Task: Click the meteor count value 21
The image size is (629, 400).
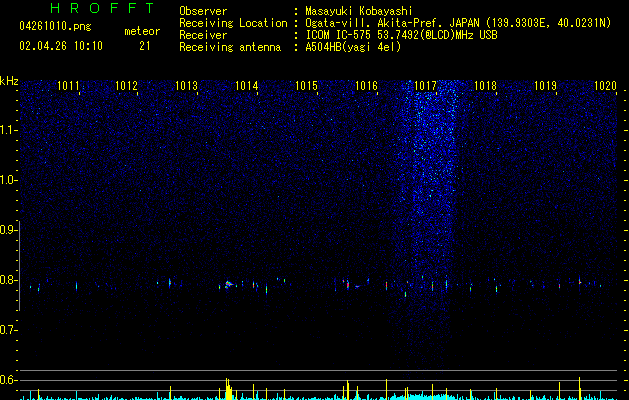Action: pyautogui.click(x=145, y=46)
